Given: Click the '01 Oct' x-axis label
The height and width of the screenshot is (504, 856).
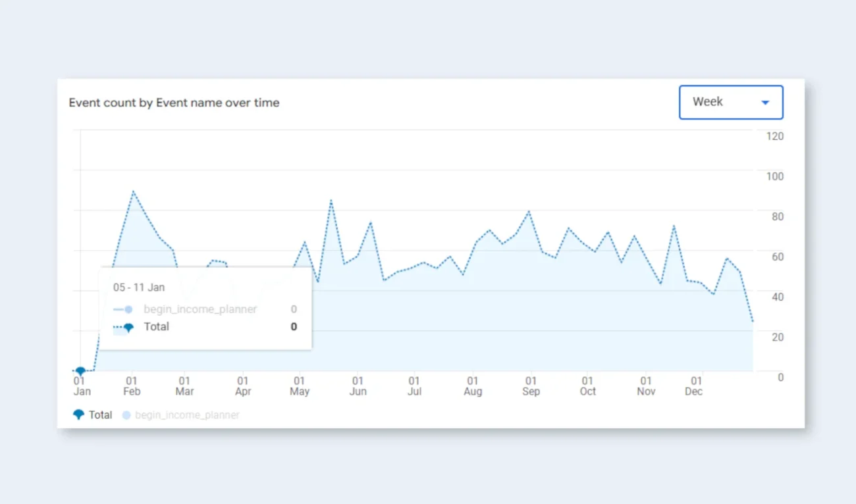Looking at the screenshot, I should point(587,386).
